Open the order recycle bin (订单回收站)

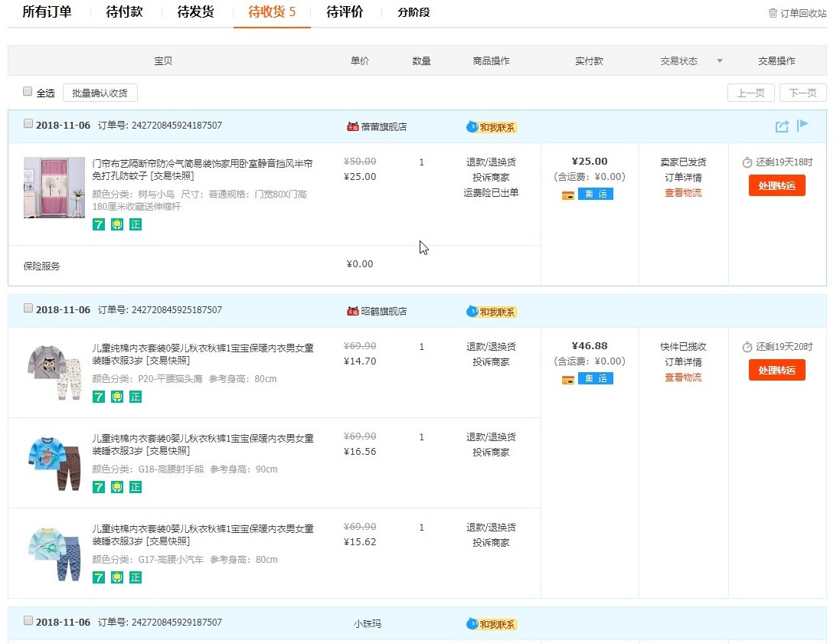pyautogui.click(x=797, y=13)
